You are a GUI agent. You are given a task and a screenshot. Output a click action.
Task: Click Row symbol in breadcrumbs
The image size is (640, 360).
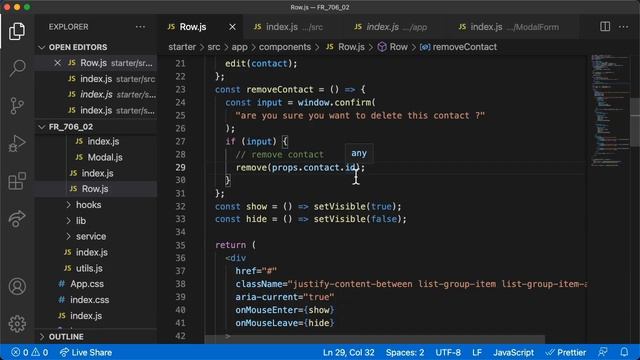point(393,47)
